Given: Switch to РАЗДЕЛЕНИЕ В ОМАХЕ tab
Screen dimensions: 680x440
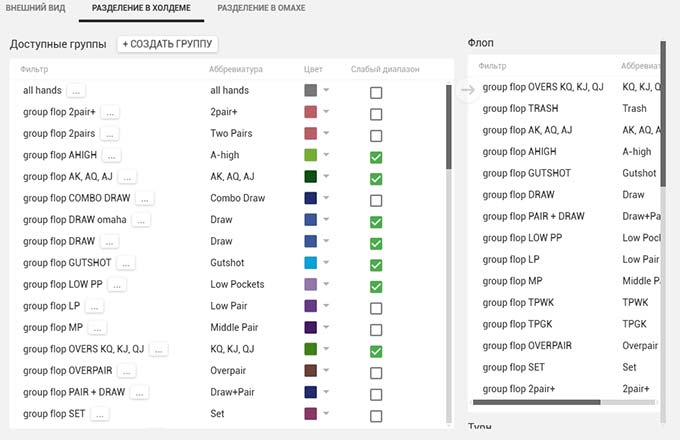Looking at the screenshot, I should 261,8.
